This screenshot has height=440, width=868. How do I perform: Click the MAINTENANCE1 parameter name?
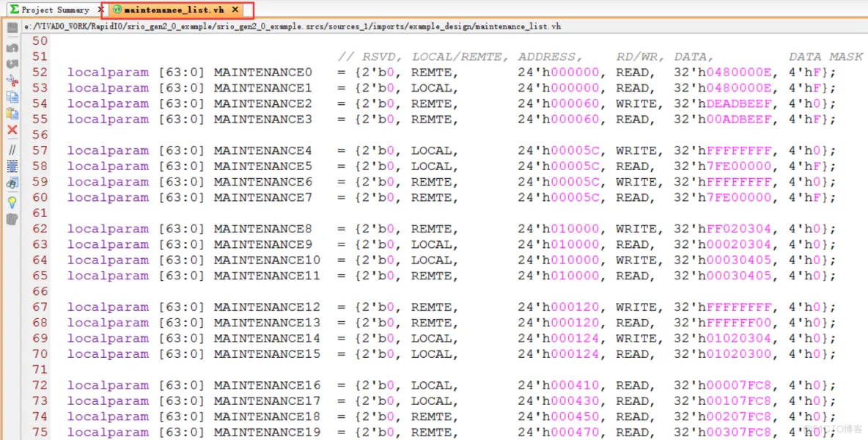click(x=263, y=88)
